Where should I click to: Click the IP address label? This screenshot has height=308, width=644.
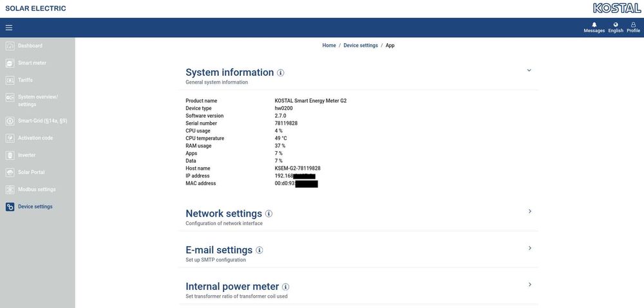click(x=198, y=176)
